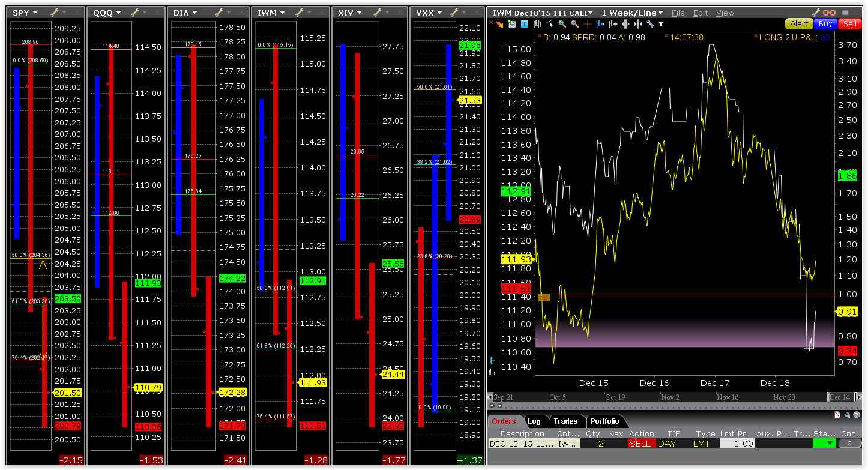Image resolution: width=868 pixels, height=470 pixels.
Task: Hide the LONG 2 U-P&L label via its x
Action: point(755,36)
